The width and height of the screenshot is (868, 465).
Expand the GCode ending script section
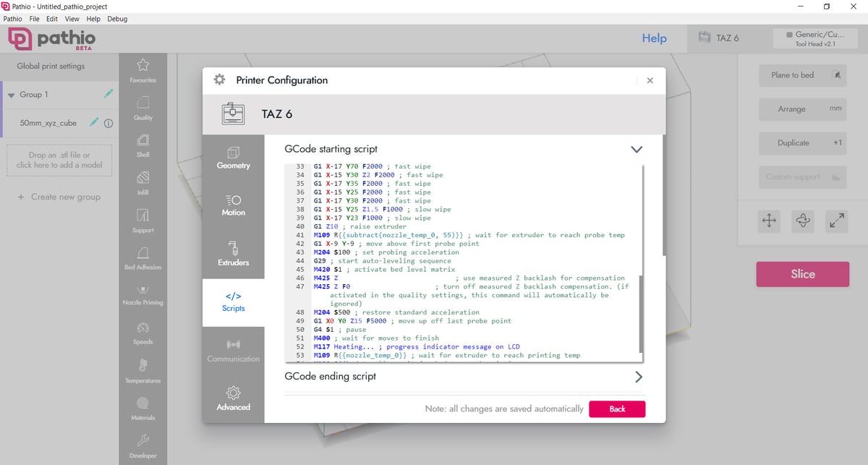(x=638, y=377)
